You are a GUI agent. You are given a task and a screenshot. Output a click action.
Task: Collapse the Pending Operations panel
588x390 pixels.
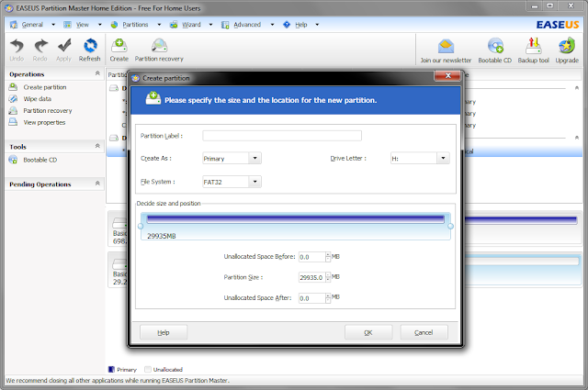pos(97,184)
